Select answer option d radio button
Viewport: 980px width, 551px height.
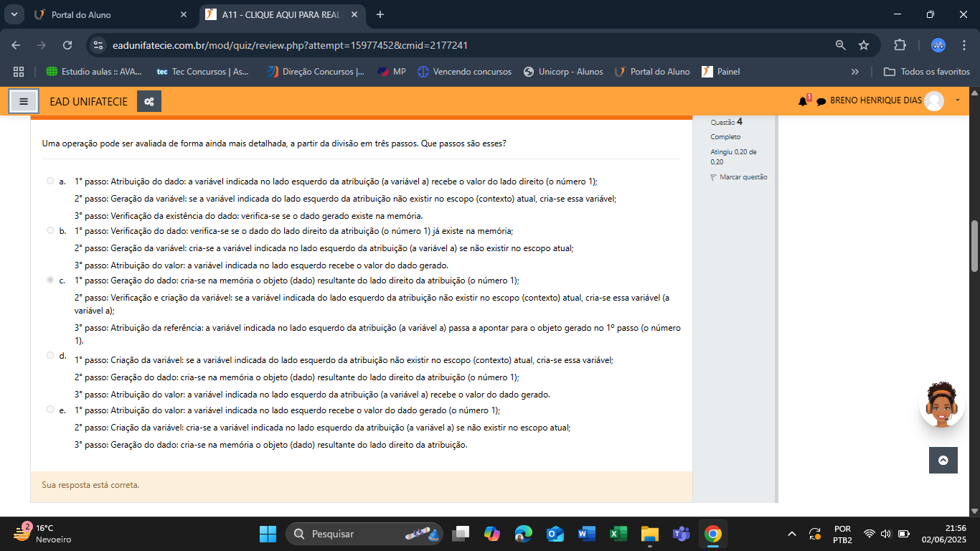pyautogui.click(x=50, y=355)
